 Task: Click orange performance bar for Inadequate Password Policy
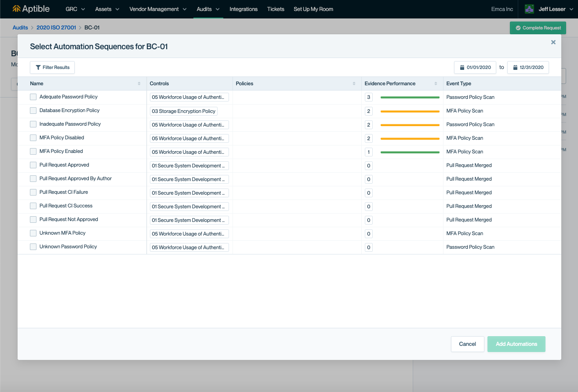410,125
